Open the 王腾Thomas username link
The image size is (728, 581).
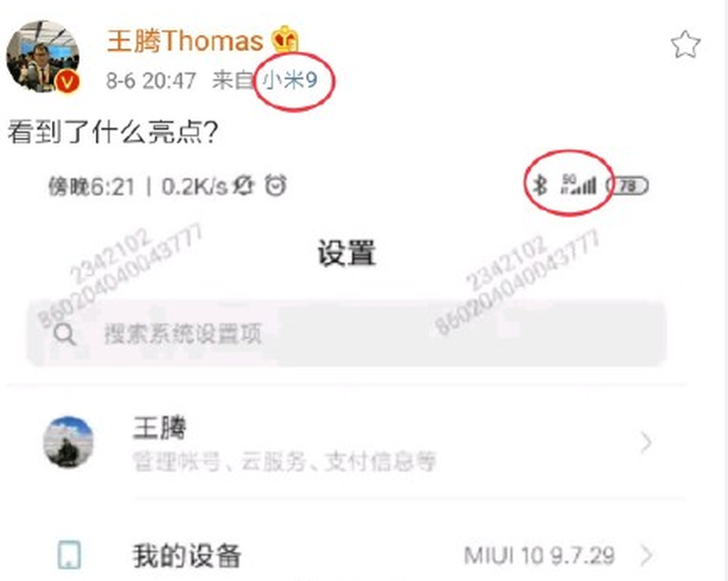point(184,41)
